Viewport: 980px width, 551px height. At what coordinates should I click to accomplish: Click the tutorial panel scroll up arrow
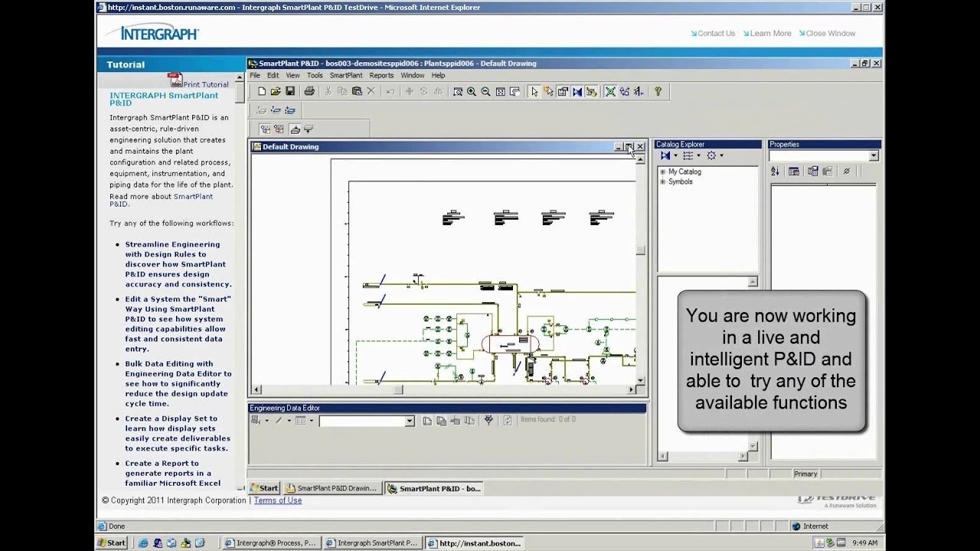[240, 78]
